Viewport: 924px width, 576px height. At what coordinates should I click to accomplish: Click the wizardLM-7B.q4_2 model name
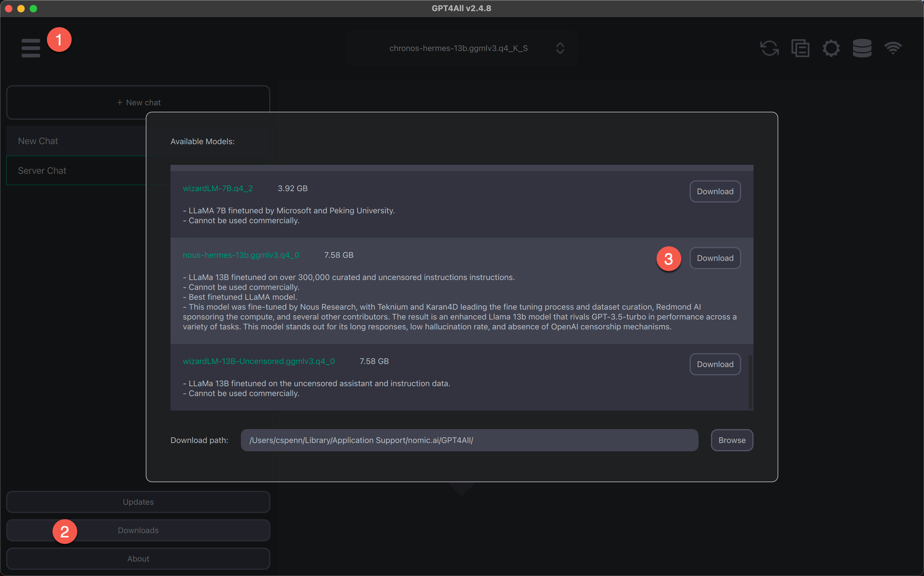tap(218, 188)
